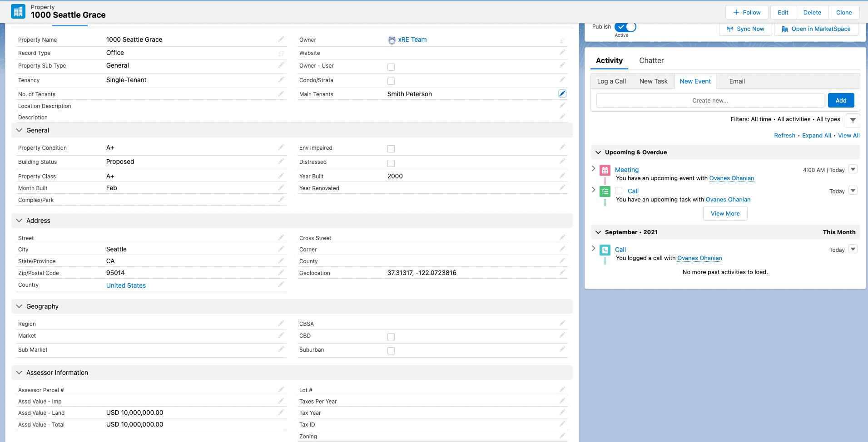The image size is (868, 442).
Task: Edit Assd Value - Land pencil icon
Action: pyautogui.click(x=281, y=412)
